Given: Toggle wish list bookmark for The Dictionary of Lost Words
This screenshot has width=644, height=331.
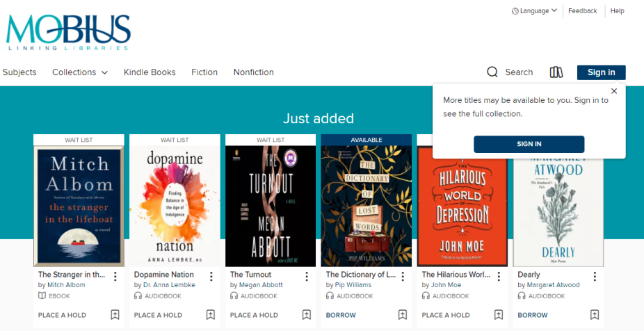Looking at the screenshot, I should (403, 315).
